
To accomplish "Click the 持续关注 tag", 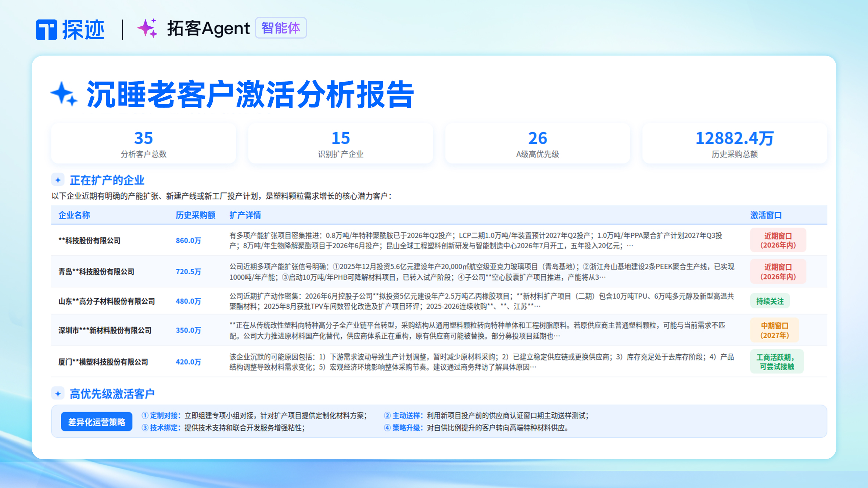I will coord(770,301).
